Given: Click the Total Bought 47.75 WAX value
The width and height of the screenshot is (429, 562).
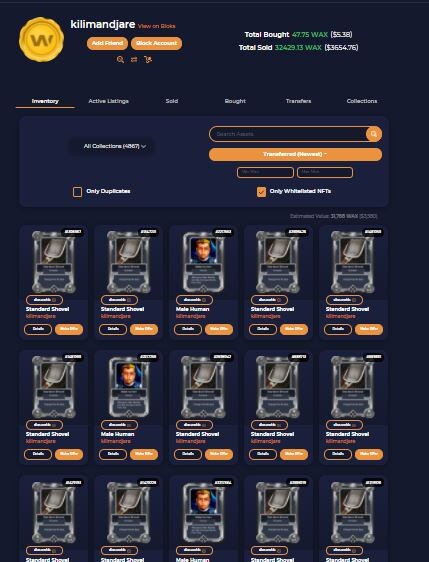Looking at the screenshot, I should tap(310, 34).
